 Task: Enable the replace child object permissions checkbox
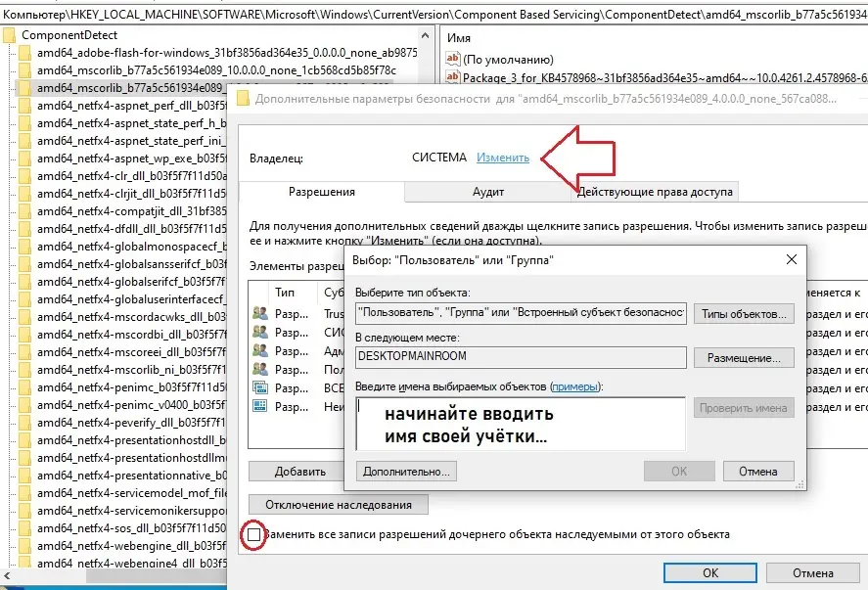[x=254, y=535]
